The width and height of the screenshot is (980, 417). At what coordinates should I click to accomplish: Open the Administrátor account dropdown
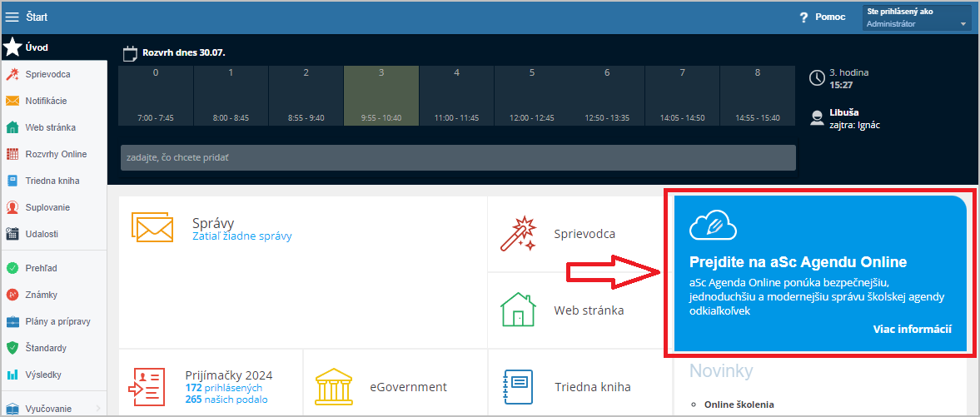[916, 17]
